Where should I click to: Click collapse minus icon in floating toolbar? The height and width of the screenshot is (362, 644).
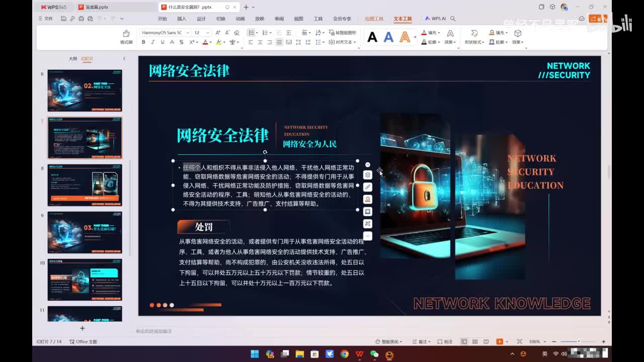click(368, 165)
